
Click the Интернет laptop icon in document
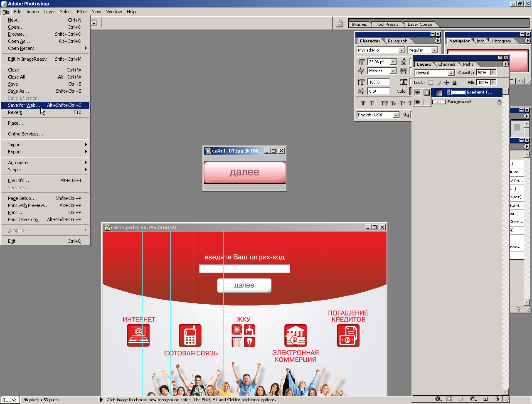coord(138,335)
